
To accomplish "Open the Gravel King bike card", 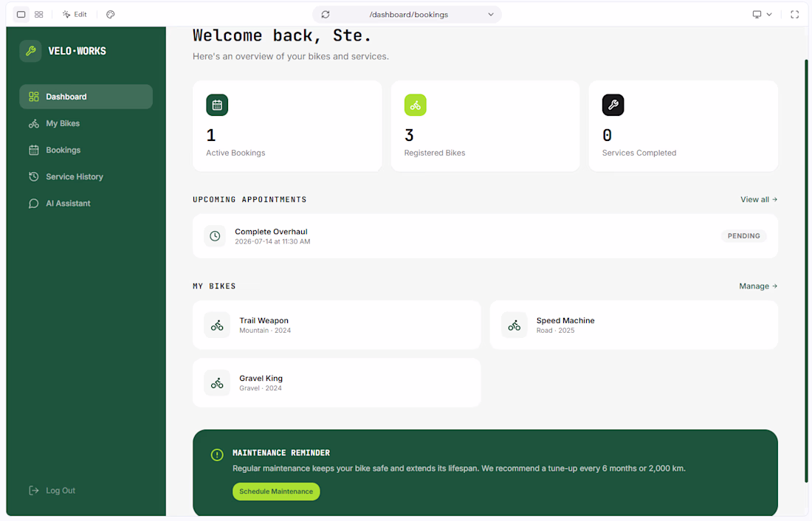I will coord(337,383).
